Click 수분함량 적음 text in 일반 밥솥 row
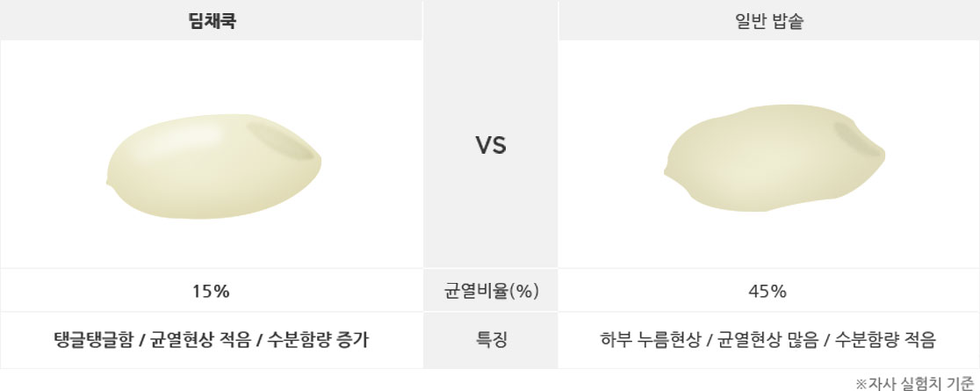This screenshot has width=980, height=391. (885, 340)
